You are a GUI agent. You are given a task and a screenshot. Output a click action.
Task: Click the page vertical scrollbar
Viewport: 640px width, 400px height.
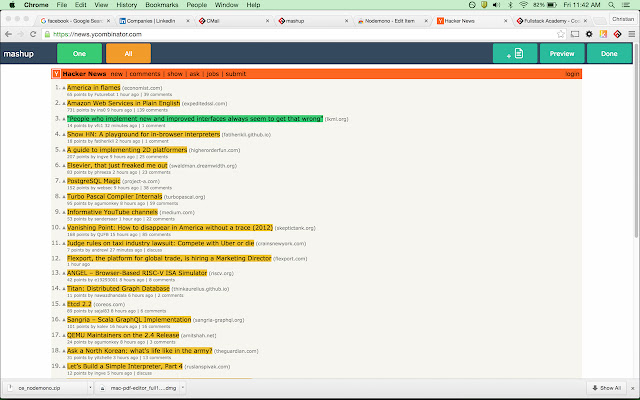(x=636, y=139)
